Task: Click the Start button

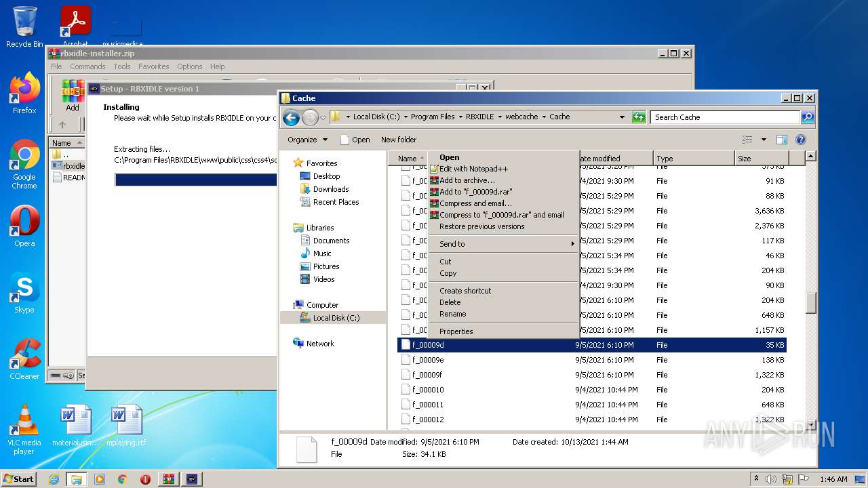Action: 18,479
